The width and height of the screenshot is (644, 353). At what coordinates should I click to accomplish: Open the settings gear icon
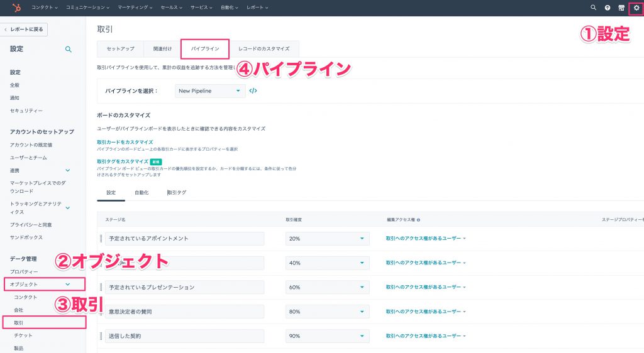[x=636, y=8]
